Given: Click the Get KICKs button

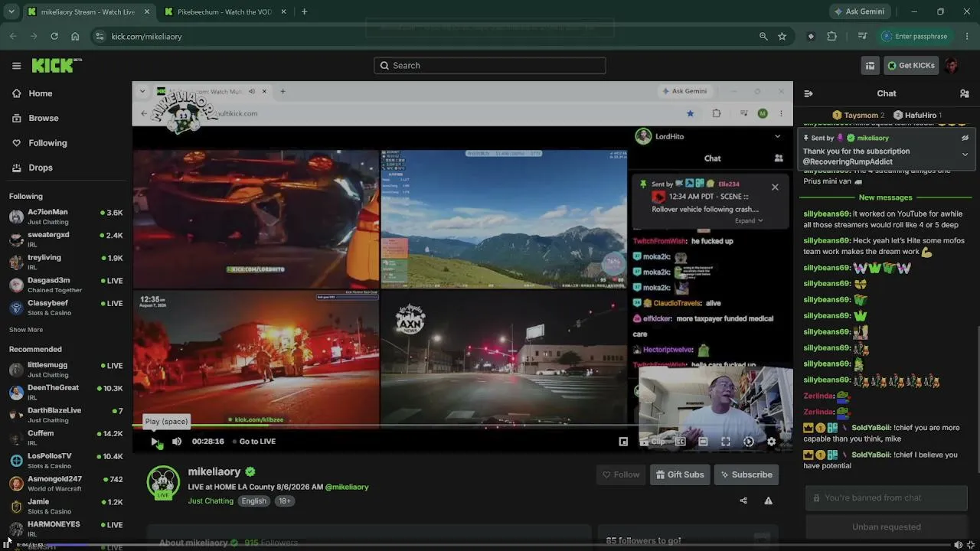Looking at the screenshot, I should [x=911, y=66].
